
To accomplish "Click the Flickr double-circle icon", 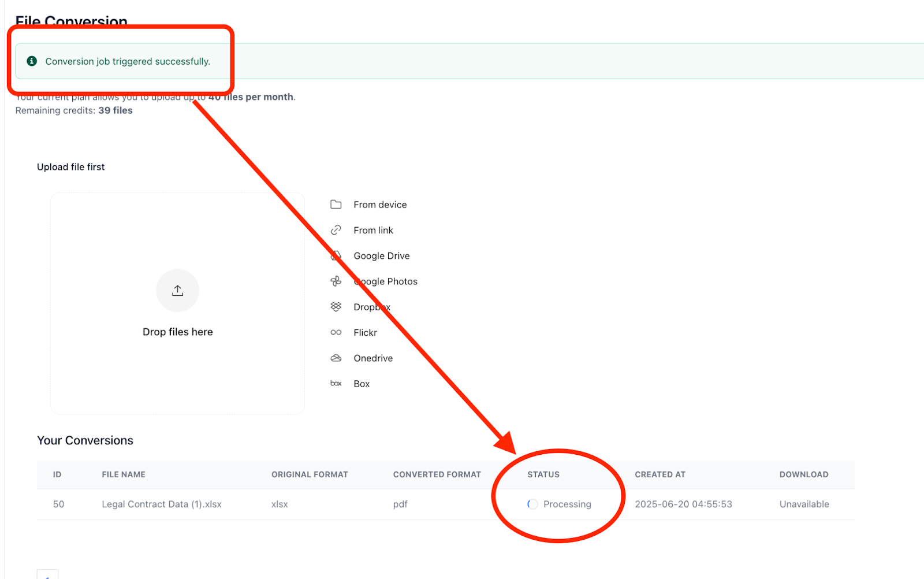I will 336,332.
